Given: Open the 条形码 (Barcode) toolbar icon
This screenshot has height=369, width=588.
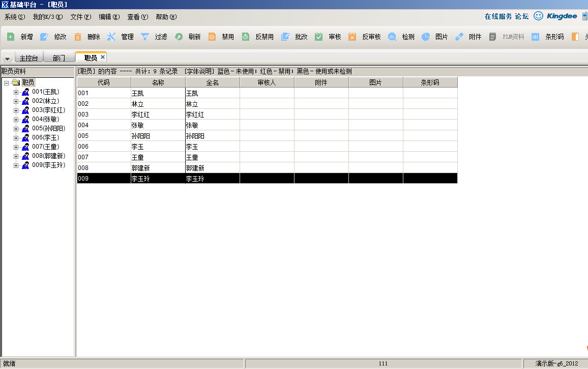Looking at the screenshot, I should [535, 37].
